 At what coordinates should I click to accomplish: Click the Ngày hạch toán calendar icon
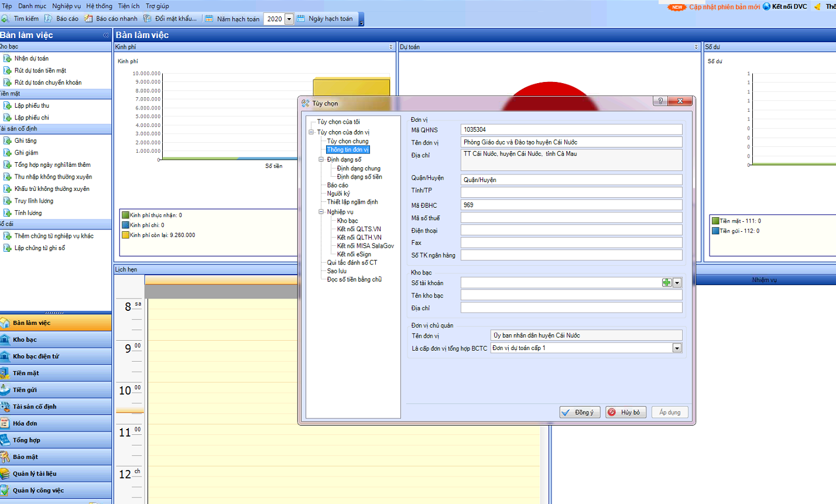(301, 19)
